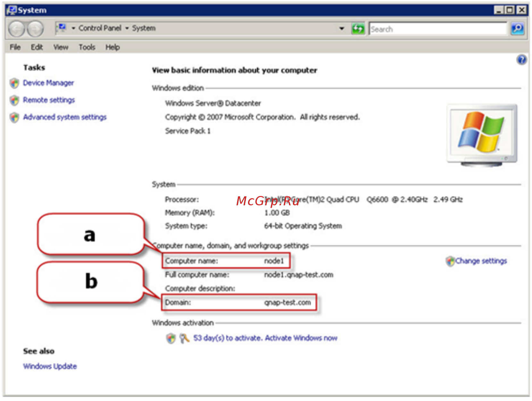This screenshot has width=532, height=401.
Task: Click the shield icon in Windows activation
Action: [171, 338]
